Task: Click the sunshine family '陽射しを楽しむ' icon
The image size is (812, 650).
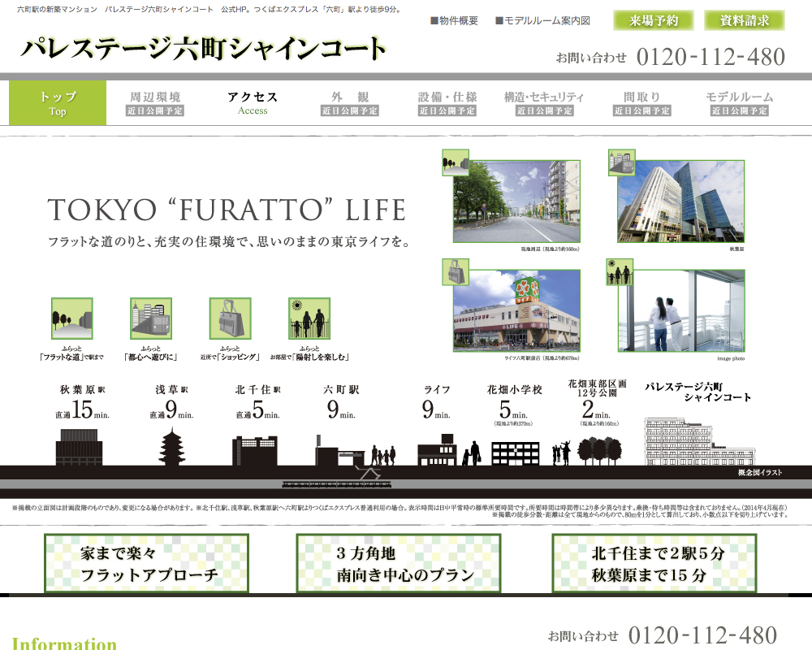Action: (309, 318)
